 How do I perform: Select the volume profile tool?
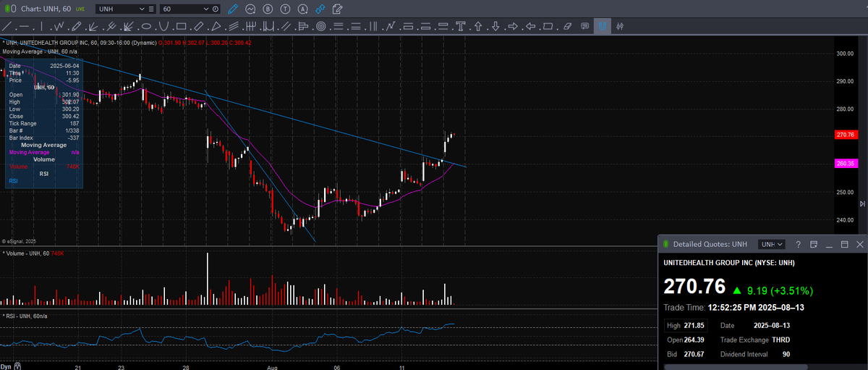pyautogui.click(x=303, y=27)
